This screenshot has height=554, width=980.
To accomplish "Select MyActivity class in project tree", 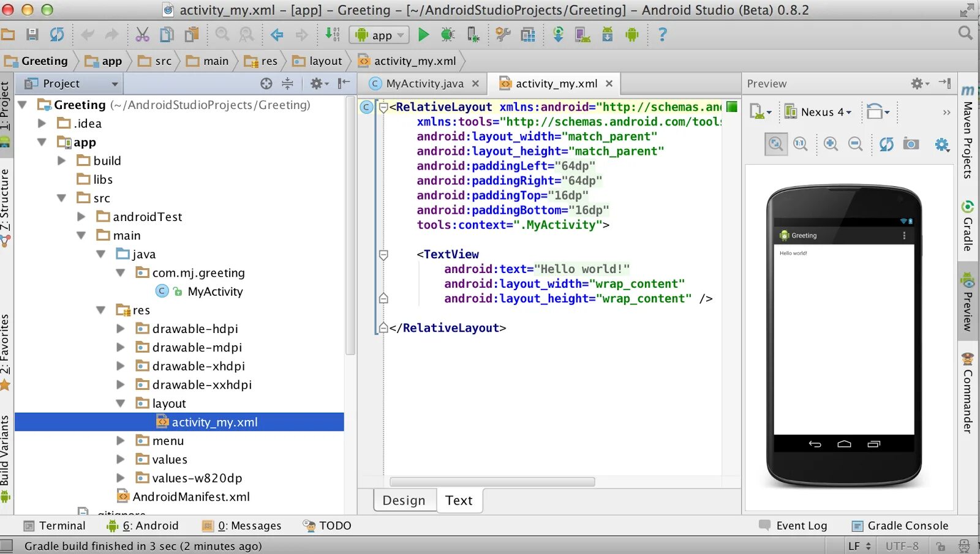I will [215, 291].
